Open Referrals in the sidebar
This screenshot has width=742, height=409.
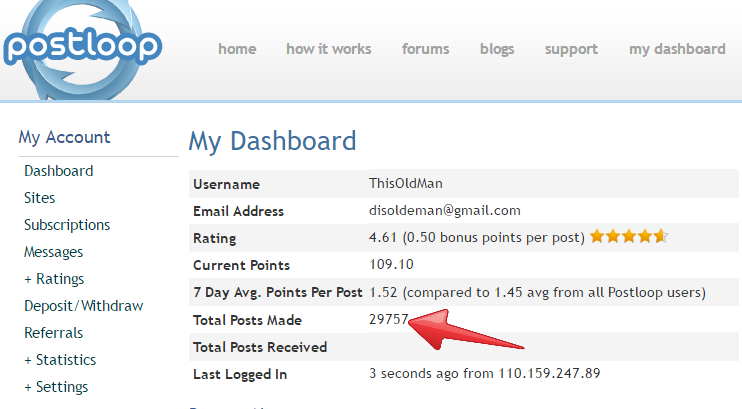[53, 333]
